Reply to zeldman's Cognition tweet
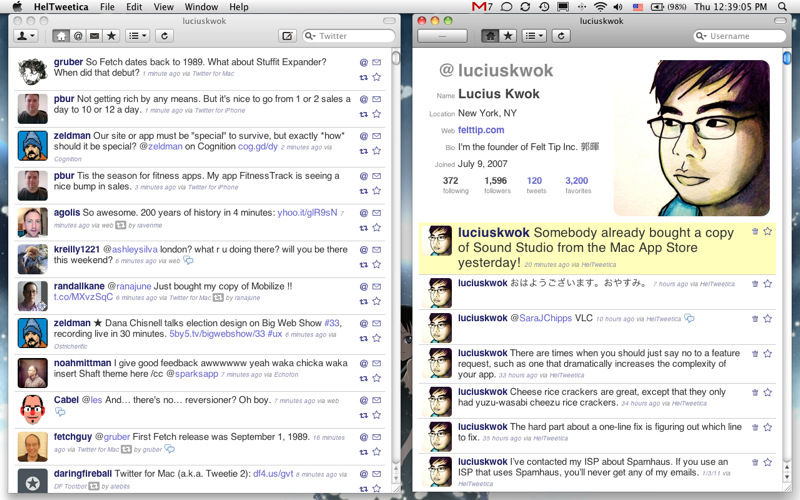 pyautogui.click(x=364, y=136)
